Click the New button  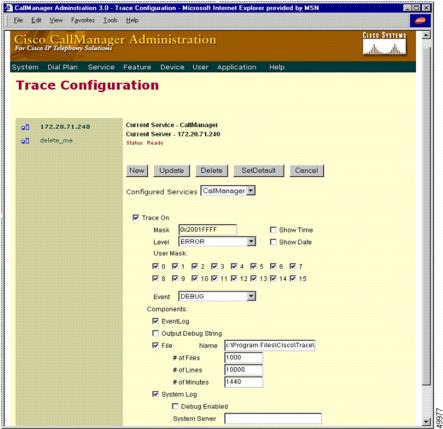(x=137, y=171)
